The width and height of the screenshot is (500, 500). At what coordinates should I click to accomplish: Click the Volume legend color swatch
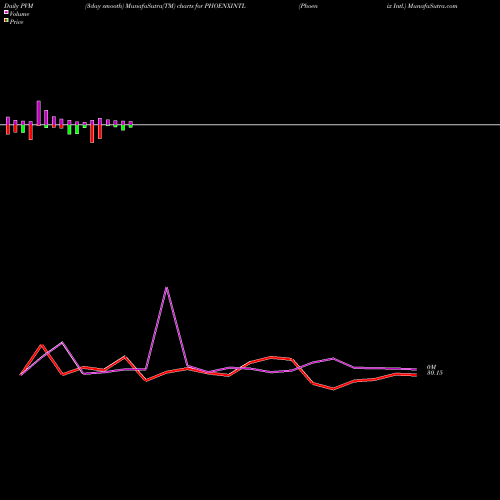[6, 12]
